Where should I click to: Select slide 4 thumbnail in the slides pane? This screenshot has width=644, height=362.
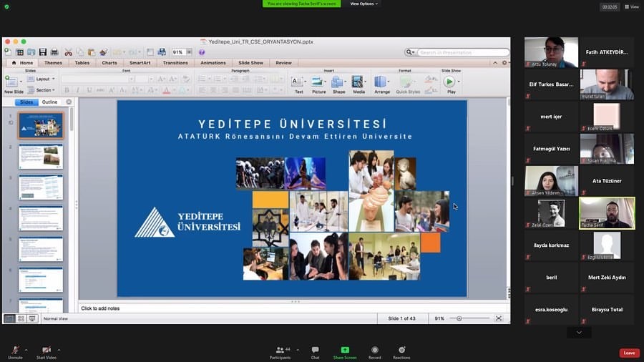pos(41,218)
